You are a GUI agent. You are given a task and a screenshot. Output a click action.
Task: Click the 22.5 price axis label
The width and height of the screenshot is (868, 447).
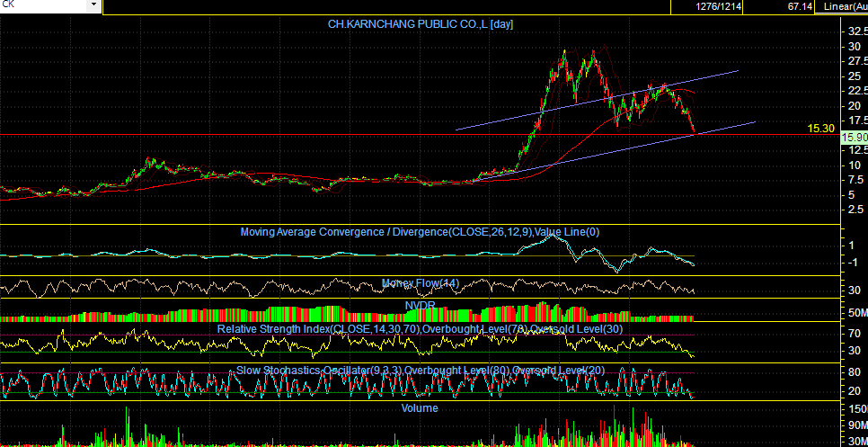857,91
